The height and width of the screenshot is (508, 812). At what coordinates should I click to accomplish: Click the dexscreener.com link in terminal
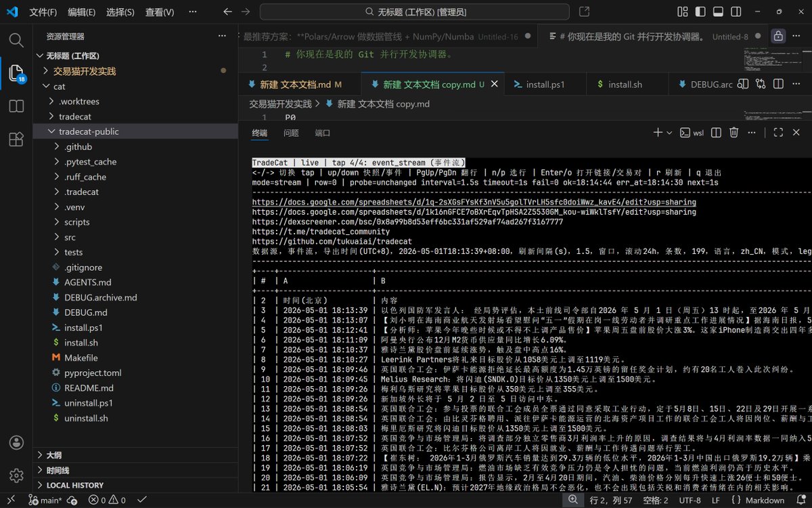pyautogui.click(x=407, y=221)
